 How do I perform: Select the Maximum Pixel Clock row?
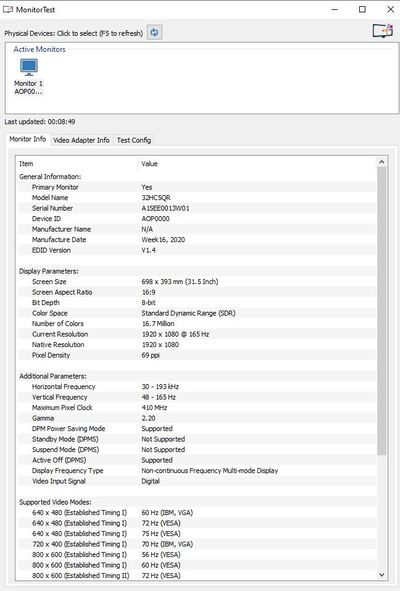point(196,407)
